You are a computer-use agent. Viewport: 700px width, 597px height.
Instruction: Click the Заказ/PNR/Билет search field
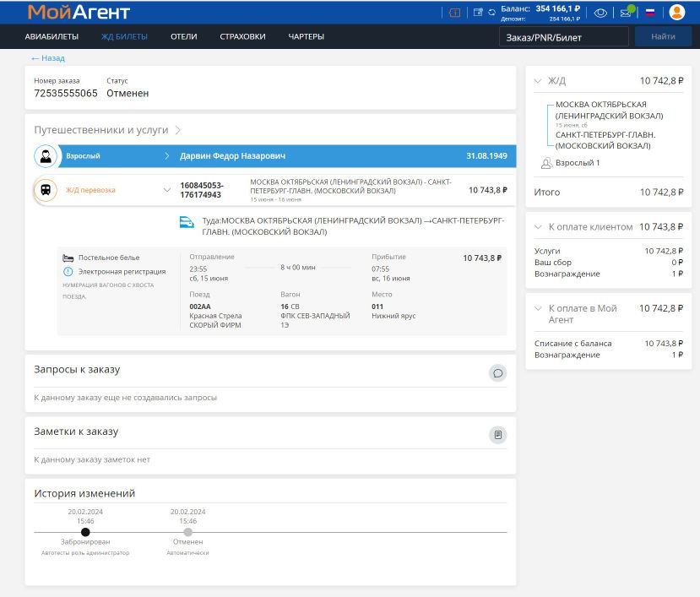tap(564, 37)
